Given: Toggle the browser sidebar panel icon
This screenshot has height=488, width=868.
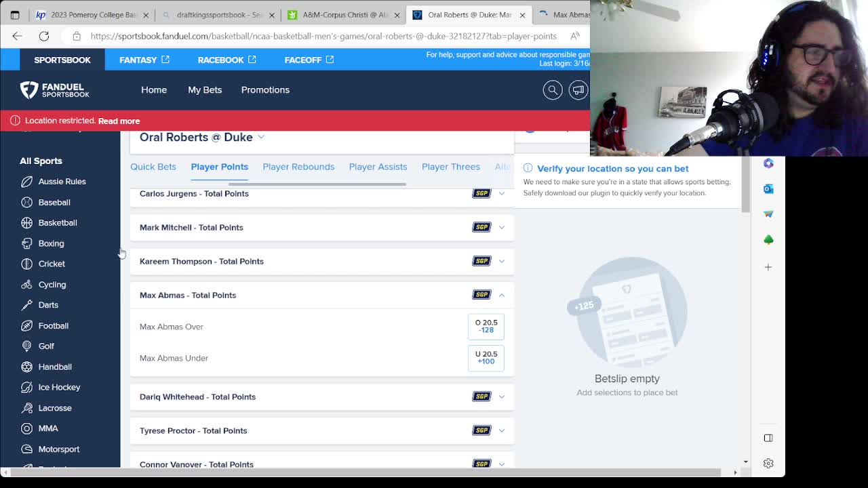Looking at the screenshot, I should [768, 438].
